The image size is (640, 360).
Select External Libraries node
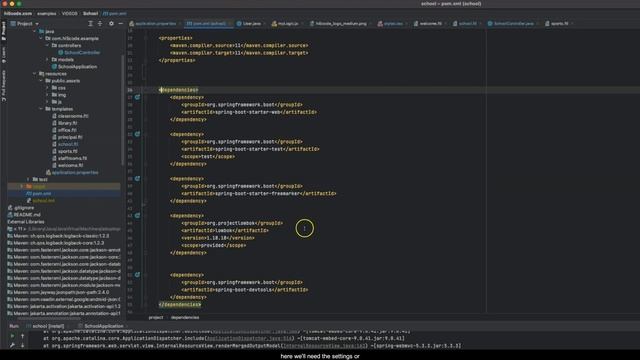[x=26, y=222]
